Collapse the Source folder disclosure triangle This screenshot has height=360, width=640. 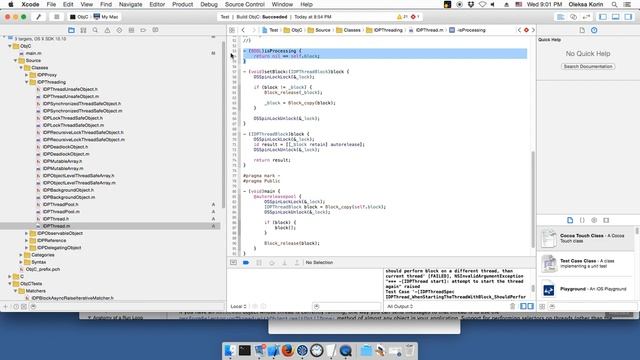tap(16, 60)
